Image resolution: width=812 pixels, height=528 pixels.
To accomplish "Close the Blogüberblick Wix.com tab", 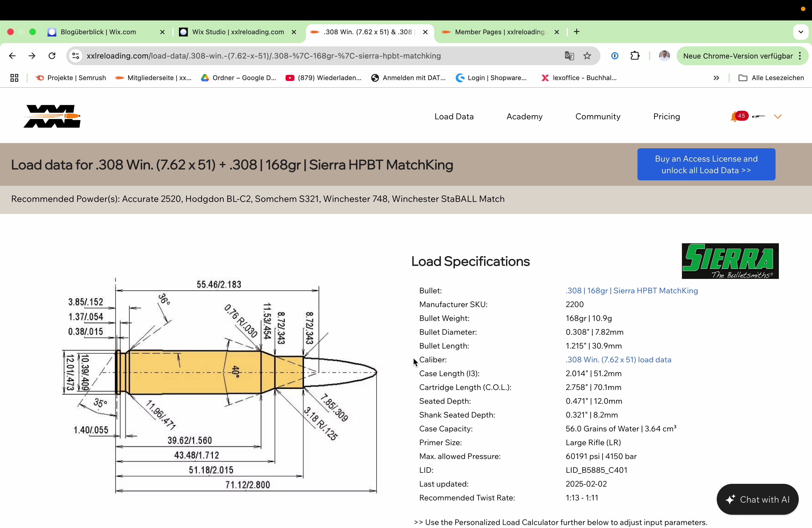I will (162, 32).
